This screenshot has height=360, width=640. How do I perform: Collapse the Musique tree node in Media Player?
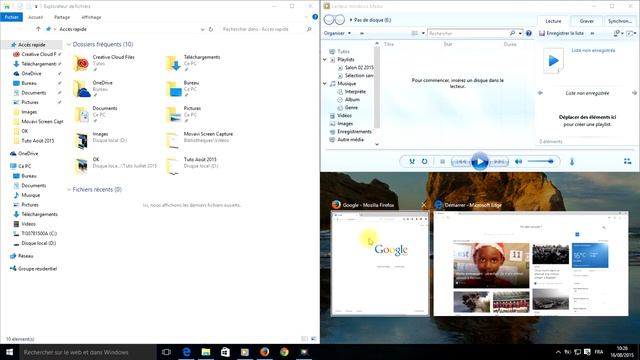point(325,84)
